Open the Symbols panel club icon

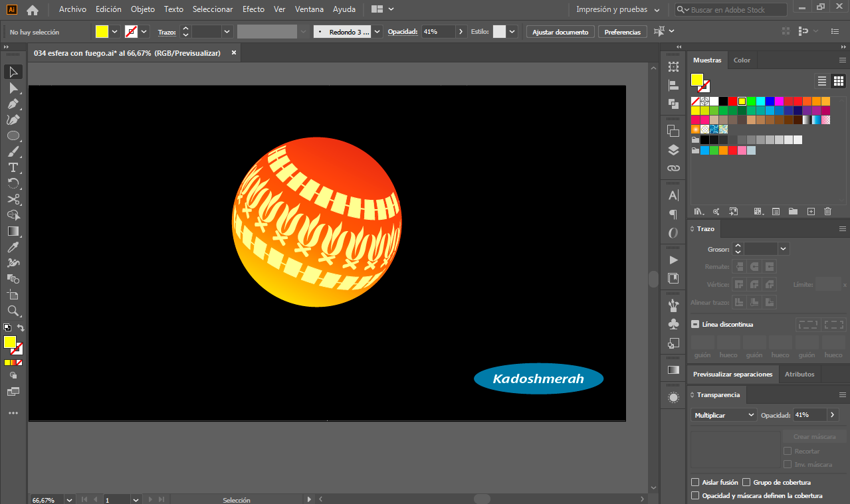673,324
